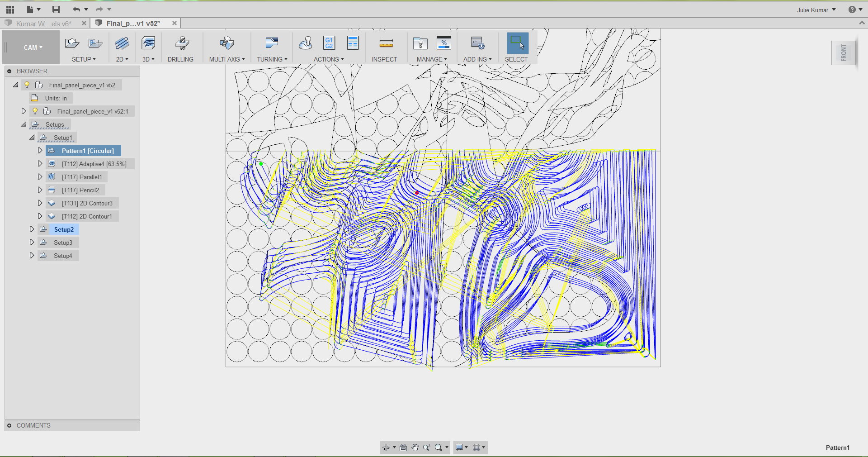The width and height of the screenshot is (868, 457).
Task: Toggle visibility bulb of Final_panel_piece_v1 v52:1 component
Action: coord(35,111)
